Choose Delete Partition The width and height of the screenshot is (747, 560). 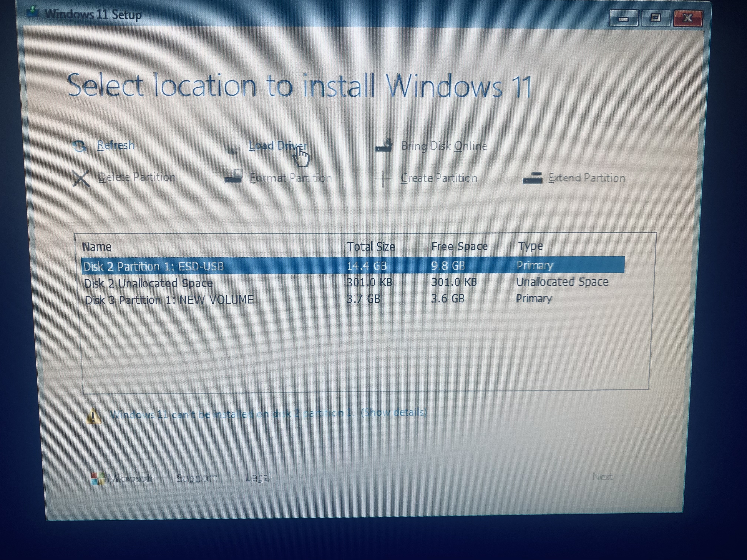pos(137,177)
